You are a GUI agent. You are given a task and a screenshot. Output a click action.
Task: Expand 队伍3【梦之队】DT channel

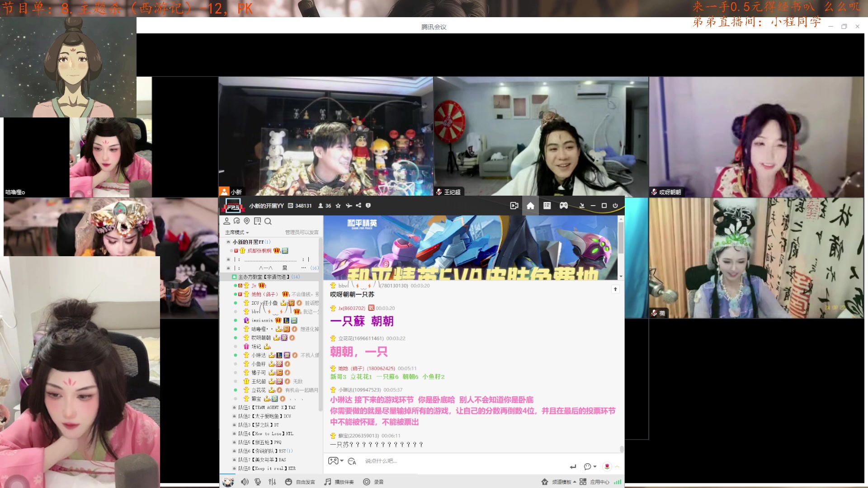click(234, 425)
